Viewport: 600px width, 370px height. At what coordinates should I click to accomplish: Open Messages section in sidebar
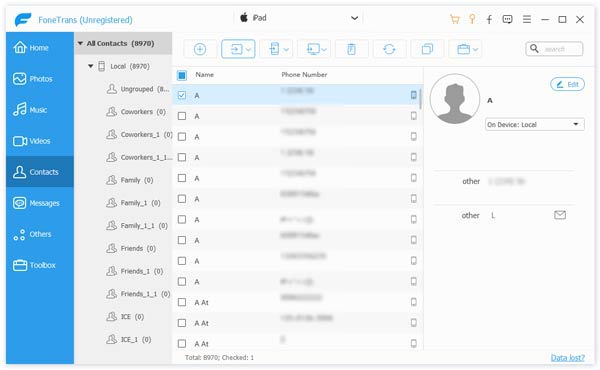(40, 203)
